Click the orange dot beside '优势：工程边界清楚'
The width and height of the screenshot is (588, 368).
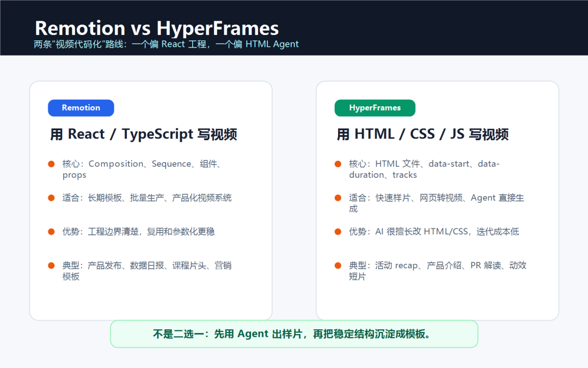pyautogui.click(x=51, y=232)
